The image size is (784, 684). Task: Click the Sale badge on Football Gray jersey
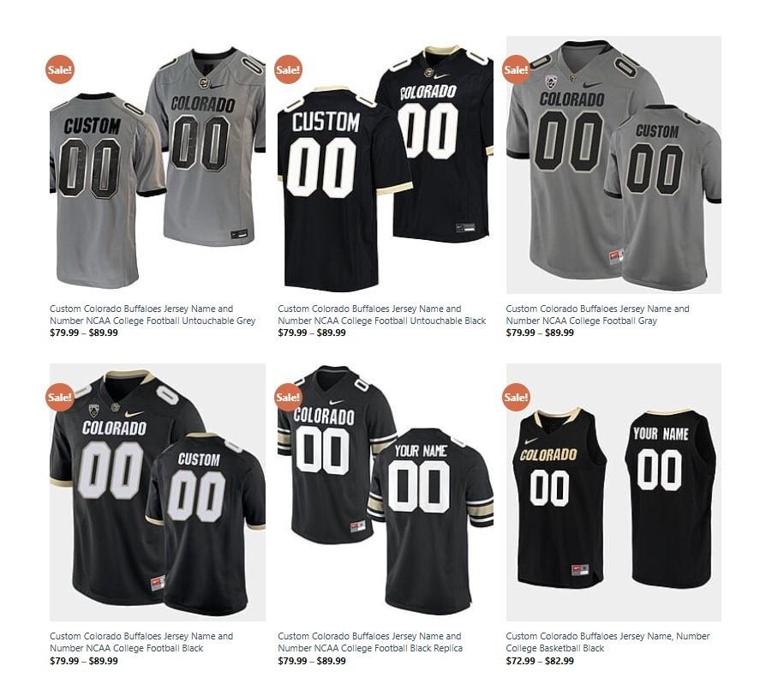coord(516,69)
